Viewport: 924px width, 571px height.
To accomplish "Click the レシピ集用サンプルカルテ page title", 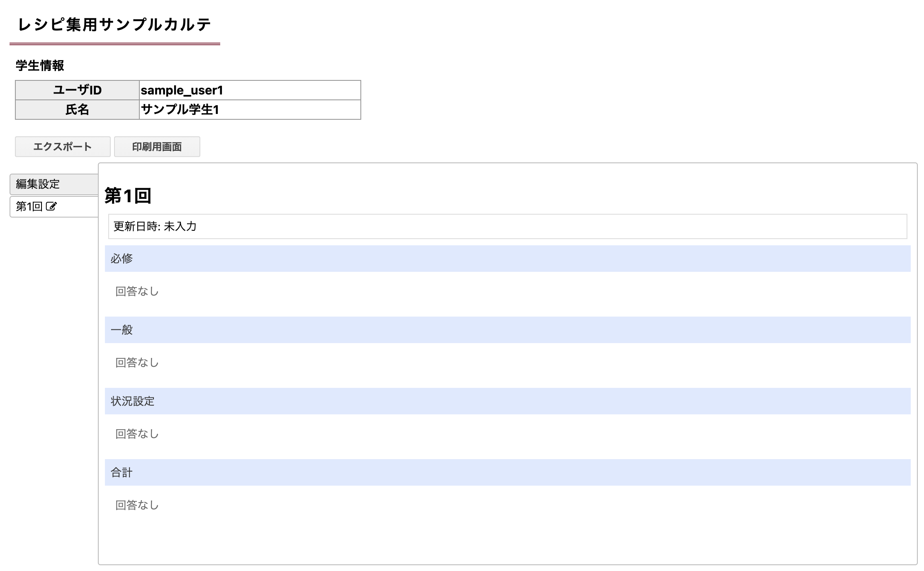I will click(x=114, y=25).
